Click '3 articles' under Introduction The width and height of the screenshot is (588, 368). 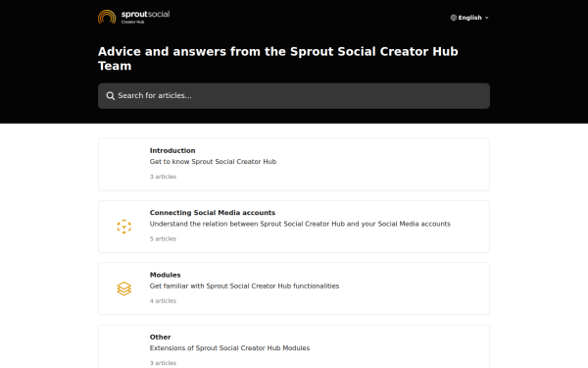tap(163, 177)
